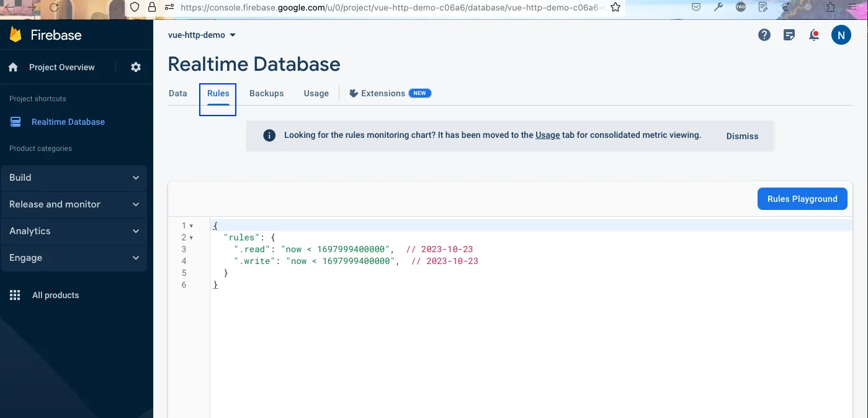Click the Product categories label
The height and width of the screenshot is (418, 868).
coord(40,148)
